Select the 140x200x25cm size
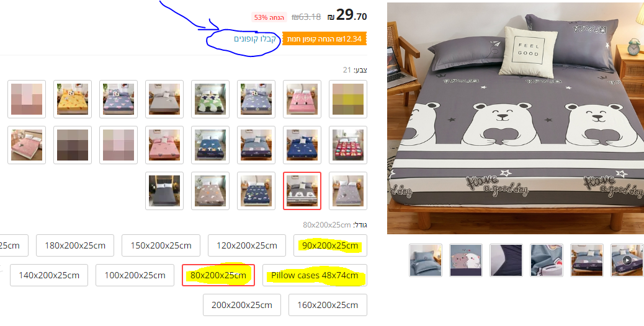 click(x=49, y=275)
